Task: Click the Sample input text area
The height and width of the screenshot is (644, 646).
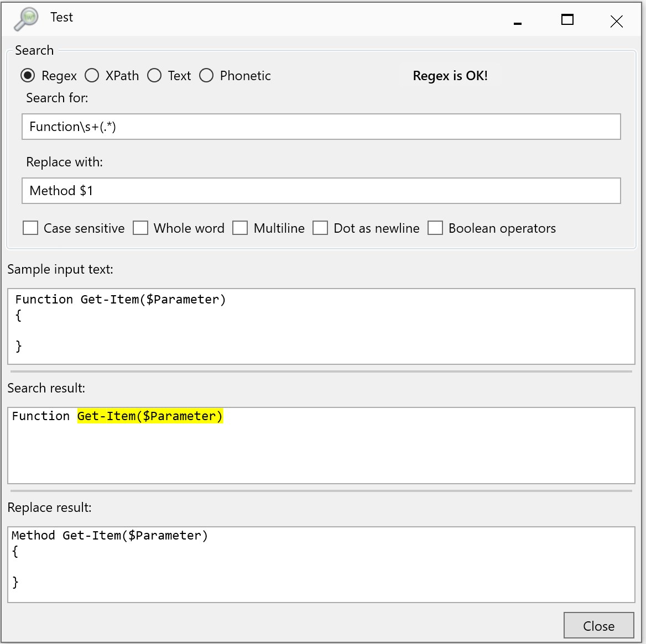Action: (x=321, y=326)
